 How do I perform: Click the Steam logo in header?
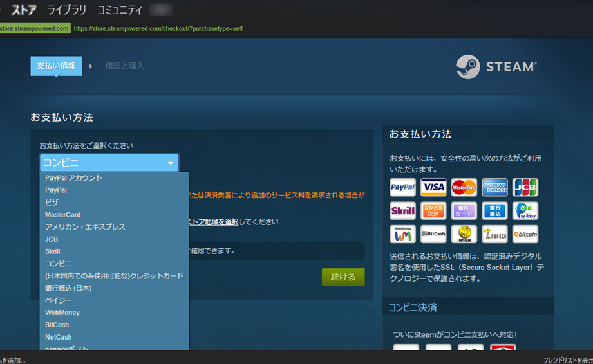tap(496, 67)
